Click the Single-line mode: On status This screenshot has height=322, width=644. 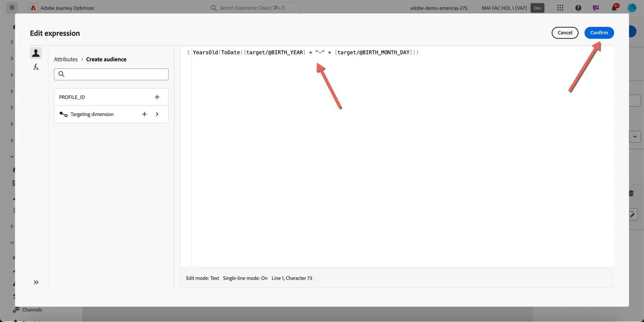(x=245, y=278)
